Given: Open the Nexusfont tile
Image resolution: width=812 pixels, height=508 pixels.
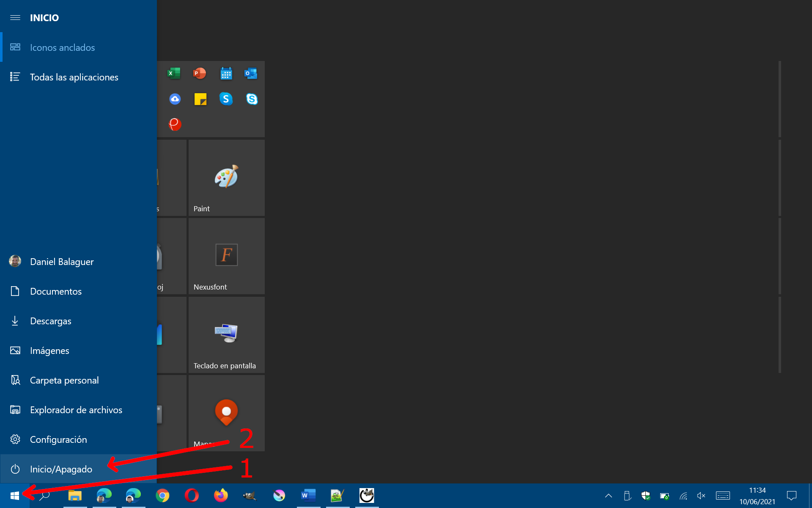Looking at the screenshot, I should (x=226, y=256).
